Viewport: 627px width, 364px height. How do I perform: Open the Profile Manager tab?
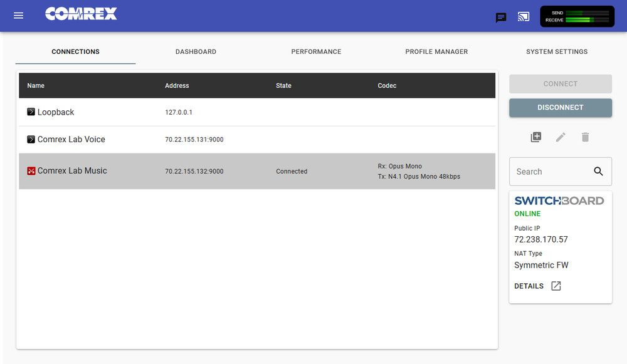tap(436, 51)
